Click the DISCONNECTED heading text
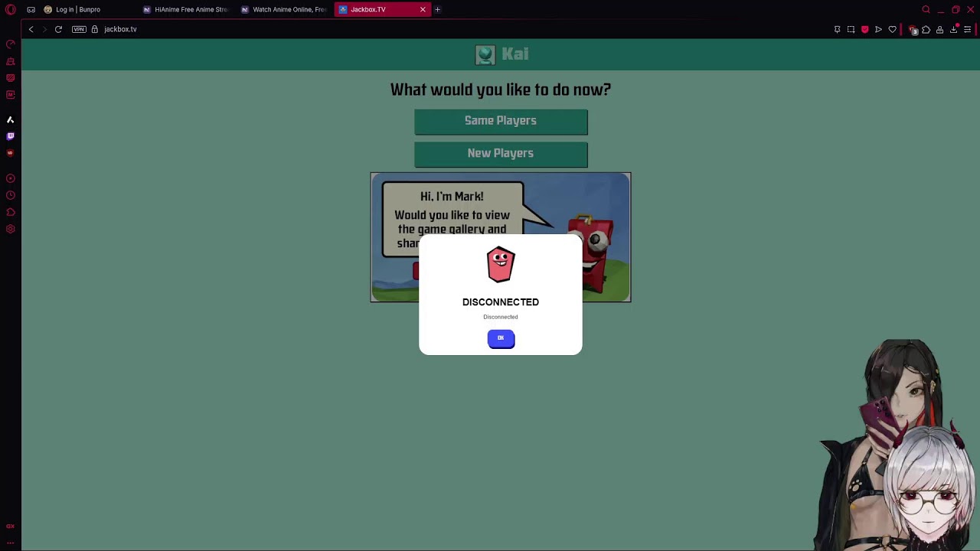This screenshot has width=980, height=551. tap(501, 302)
